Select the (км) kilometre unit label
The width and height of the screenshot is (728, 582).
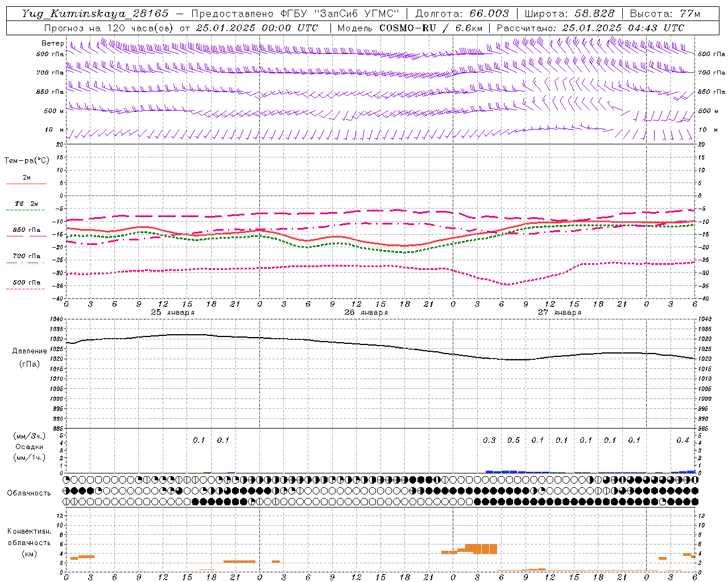[29, 554]
